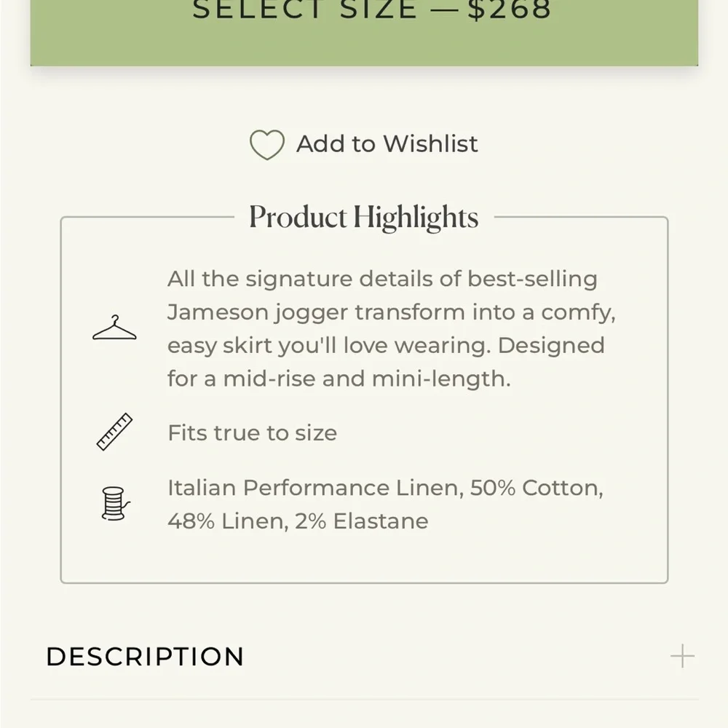Viewport: 728px width, 728px height.
Task: Click the mid-rise and mini-length line
Action: [x=339, y=379]
